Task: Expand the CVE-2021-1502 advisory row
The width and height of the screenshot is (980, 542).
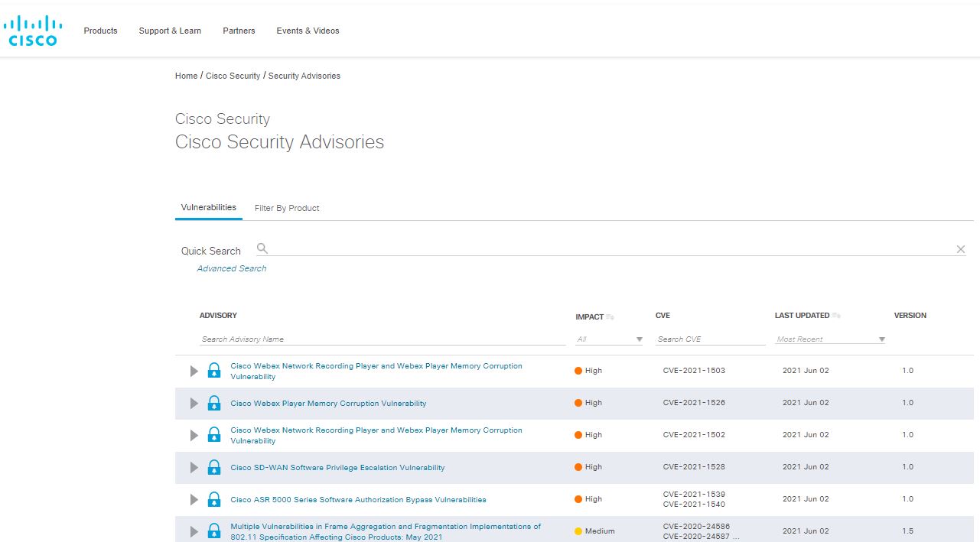Action: [194, 435]
